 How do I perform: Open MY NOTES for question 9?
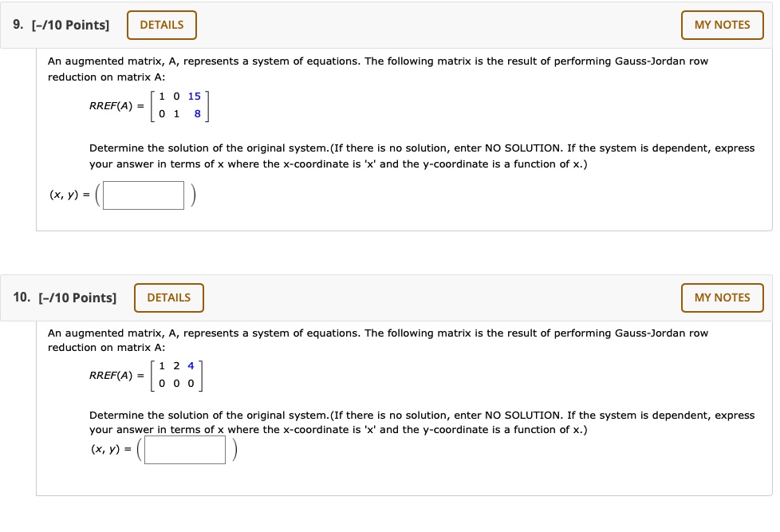tap(722, 25)
